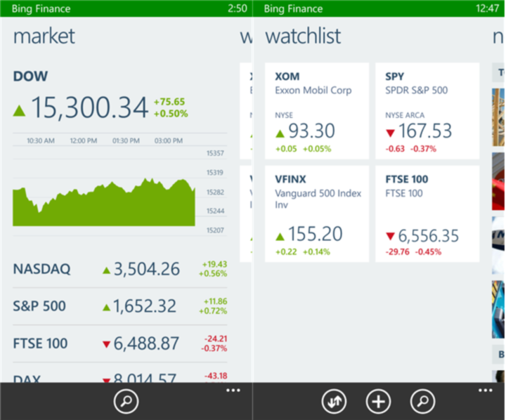Open the VFINX Vanguard 500 Index tile

[316, 214]
